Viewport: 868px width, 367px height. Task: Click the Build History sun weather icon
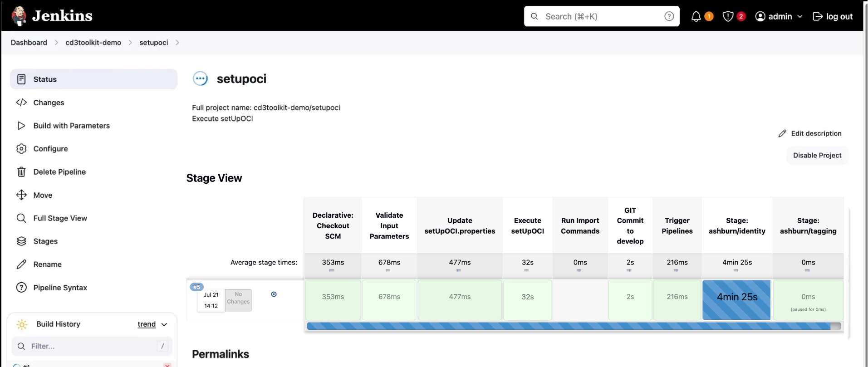(x=22, y=324)
